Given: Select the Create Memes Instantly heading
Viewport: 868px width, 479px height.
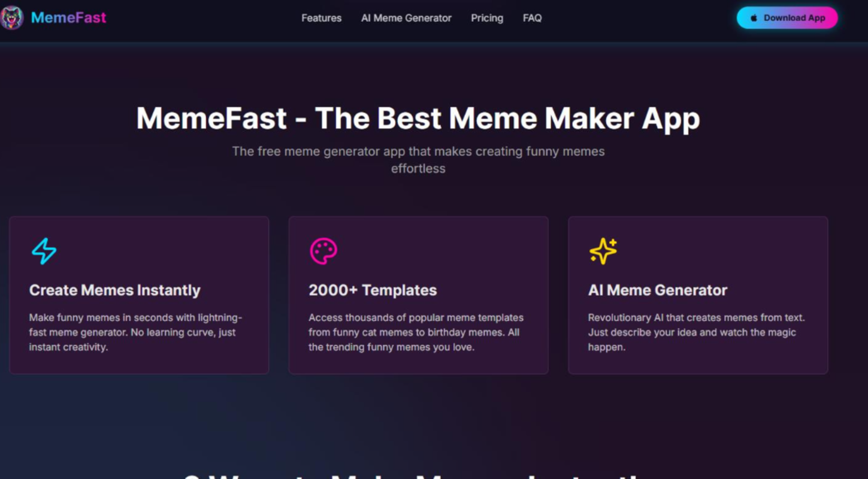Looking at the screenshot, I should pos(115,290).
